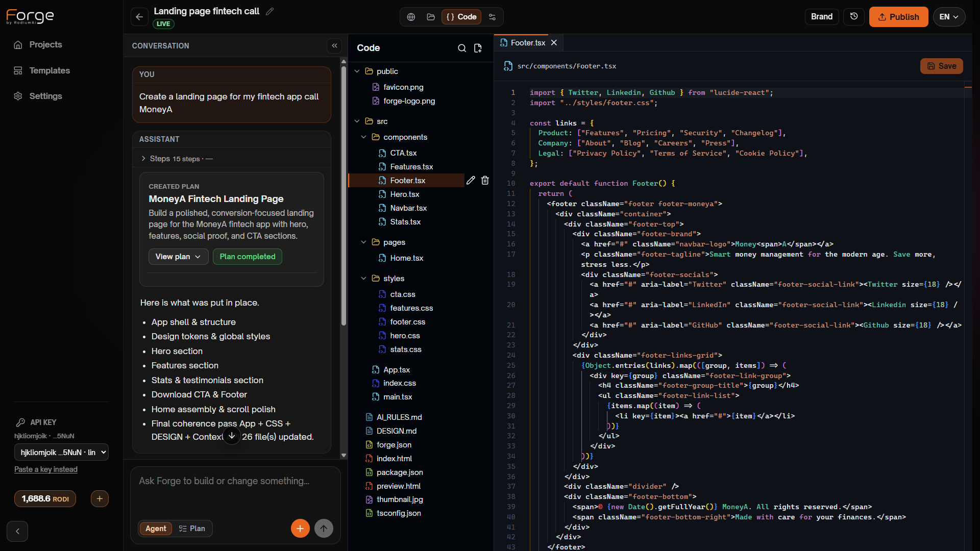
Task: Open the View plan dropdown
Action: tap(178, 257)
